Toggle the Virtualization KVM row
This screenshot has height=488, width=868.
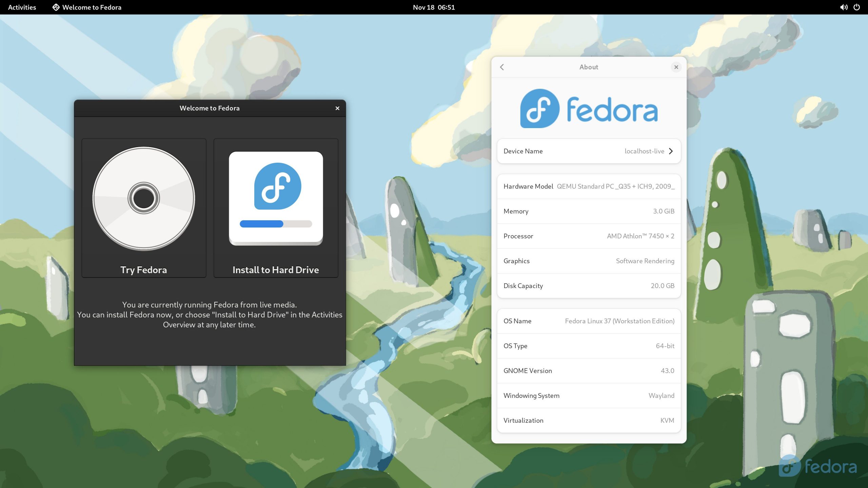[x=588, y=420]
